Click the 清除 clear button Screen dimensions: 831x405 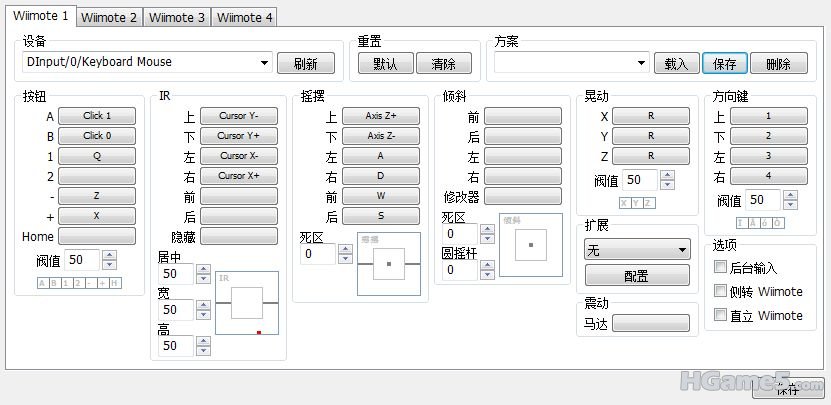(444, 64)
